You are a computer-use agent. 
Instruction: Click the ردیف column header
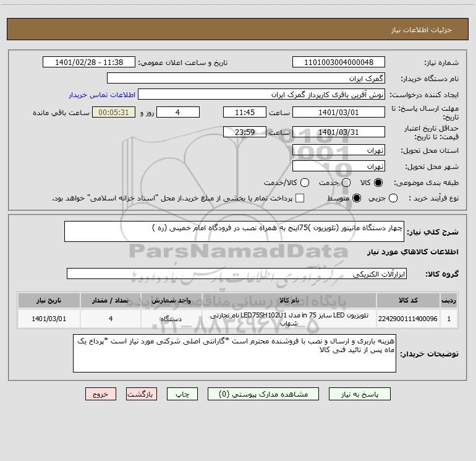(449, 300)
